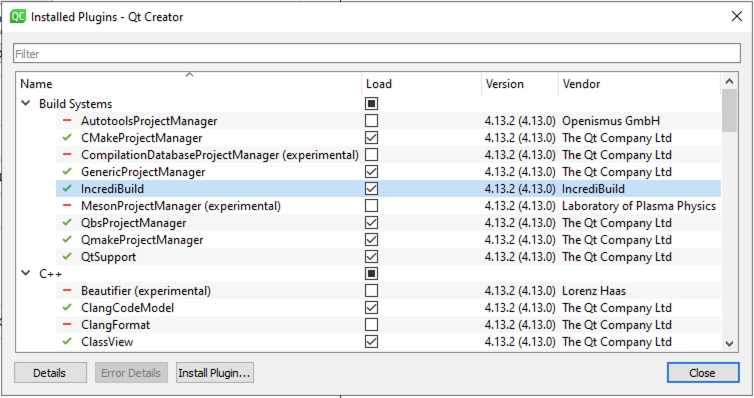Screen dimensions: 754x398
Task: Click red dash icon beside ClangFormat
Action: [67, 324]
